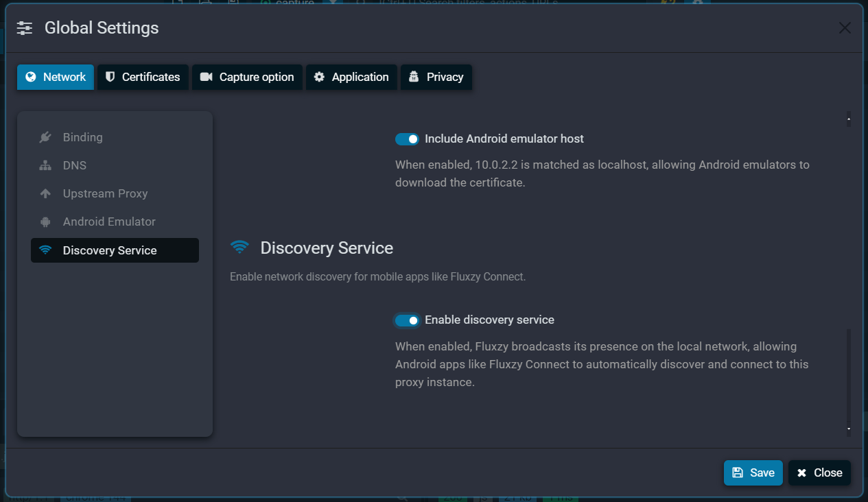Select Upstream Proxy in the sidebar
This screenshot has height=502, width=868.
105,193
